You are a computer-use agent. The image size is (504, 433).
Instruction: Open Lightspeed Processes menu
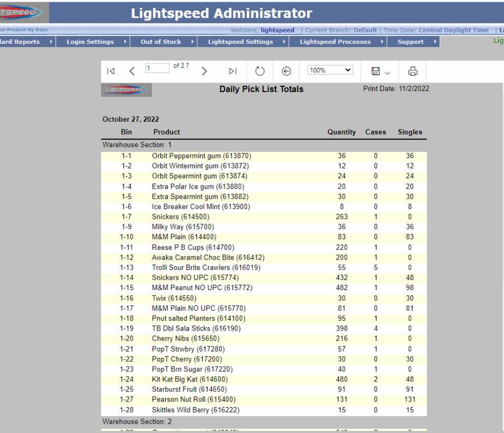pos(338,42)
